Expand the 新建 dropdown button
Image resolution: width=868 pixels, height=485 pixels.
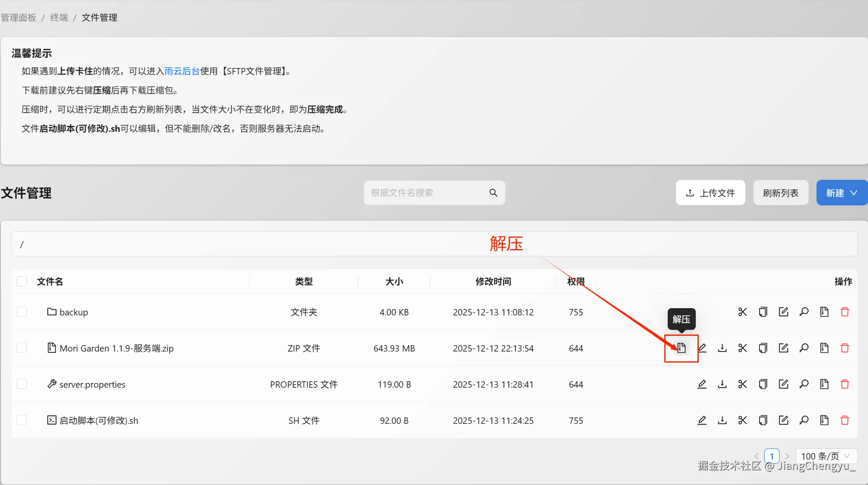click(841, 193)
